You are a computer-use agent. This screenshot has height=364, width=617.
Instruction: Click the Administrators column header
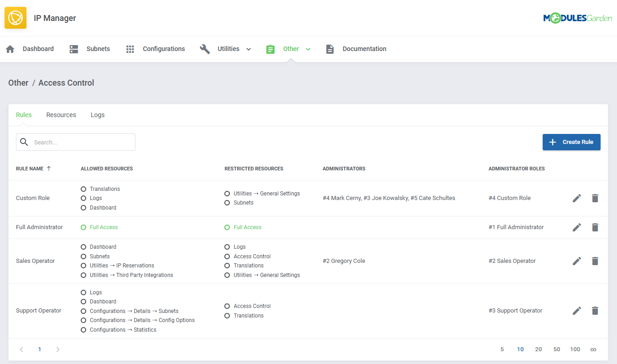[x=344, y=169]
